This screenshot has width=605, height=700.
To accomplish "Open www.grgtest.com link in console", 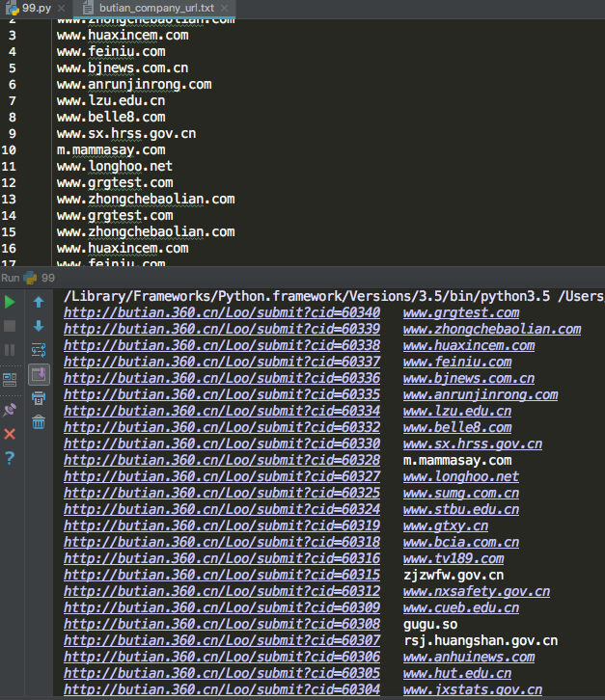I will (x=461, y=312).
